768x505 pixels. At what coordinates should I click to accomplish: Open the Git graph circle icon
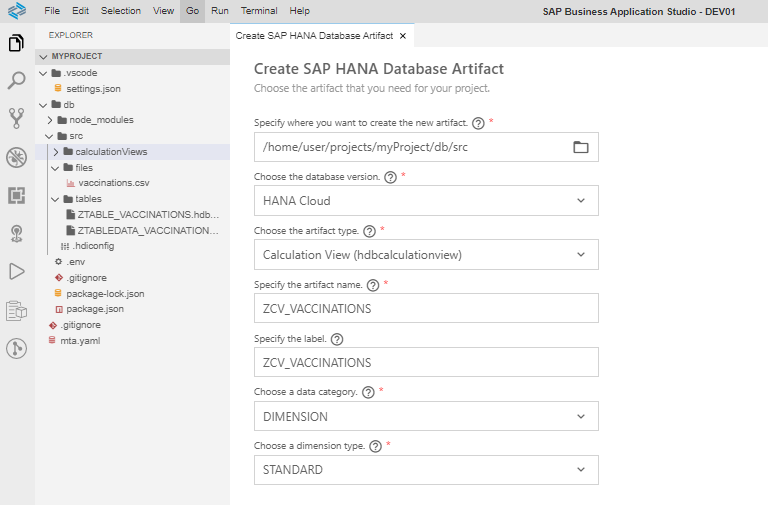click(16, 349)
